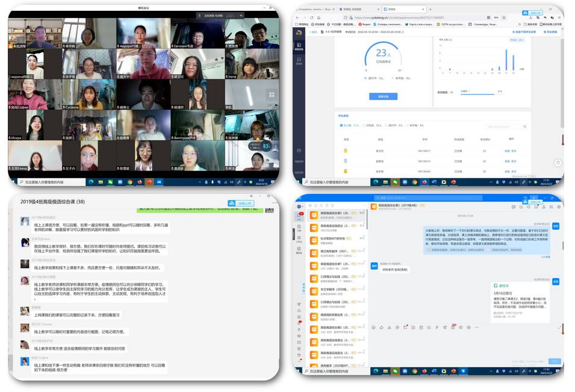Go back in the browser window
Screen dimensions: 575x392
click(x=297, y=17)
